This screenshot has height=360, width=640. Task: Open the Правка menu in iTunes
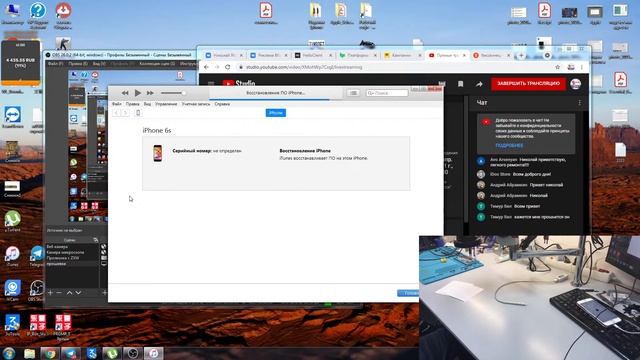point(132,104)
